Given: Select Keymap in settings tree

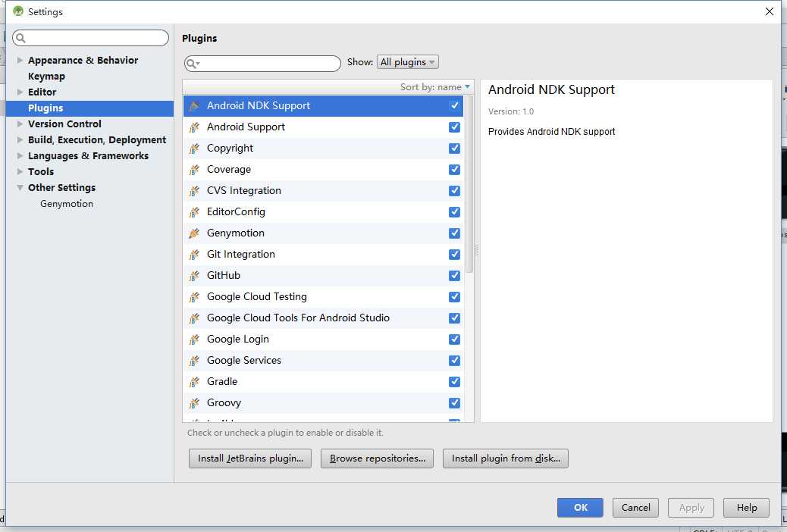Looking at the screenshot, I should click(x=46, y=77).
